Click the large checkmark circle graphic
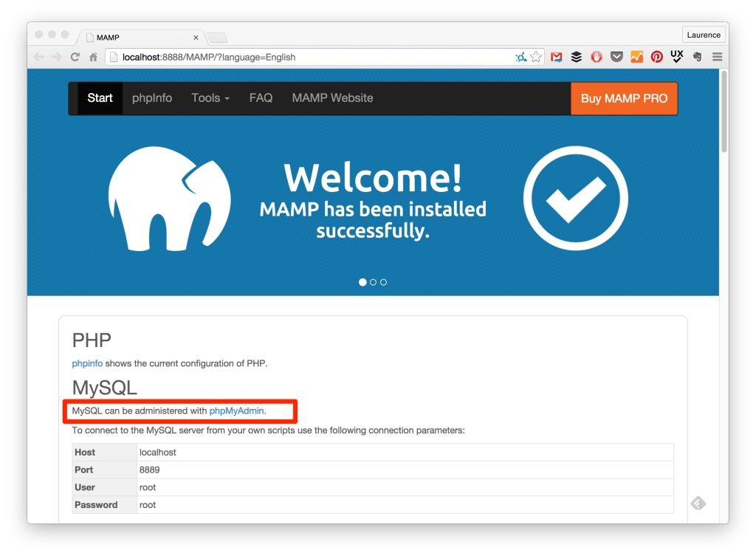The image size is (756, 556). tap(576, 198)
